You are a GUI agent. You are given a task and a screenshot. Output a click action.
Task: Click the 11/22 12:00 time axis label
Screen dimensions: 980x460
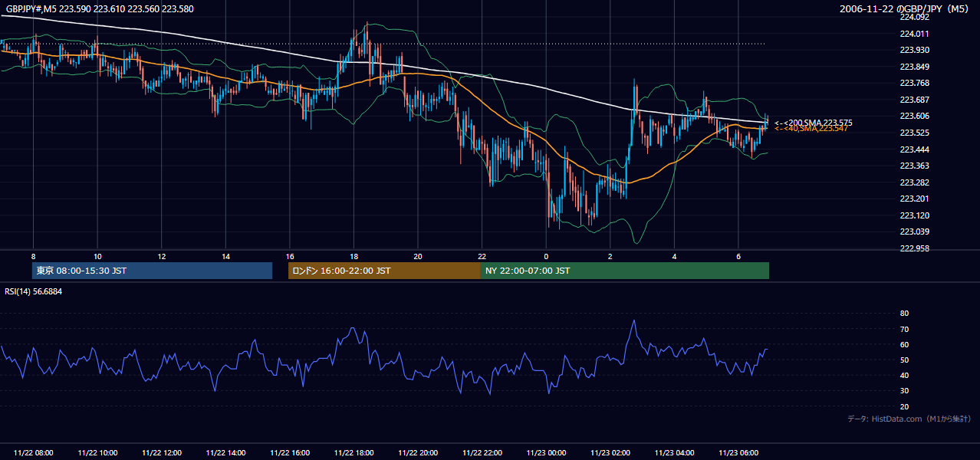point(162,452)
